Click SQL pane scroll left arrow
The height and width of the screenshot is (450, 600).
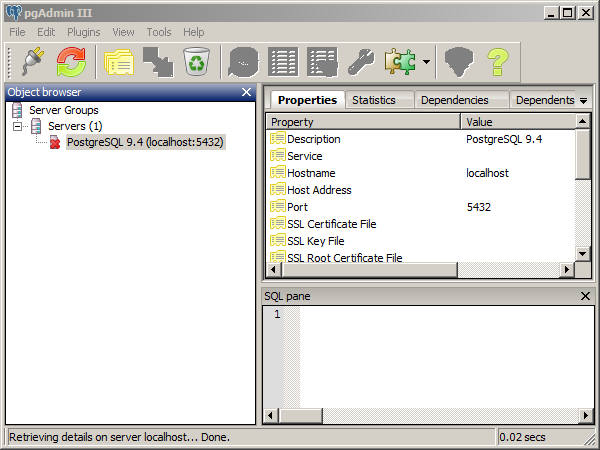[x=271, y=415]
